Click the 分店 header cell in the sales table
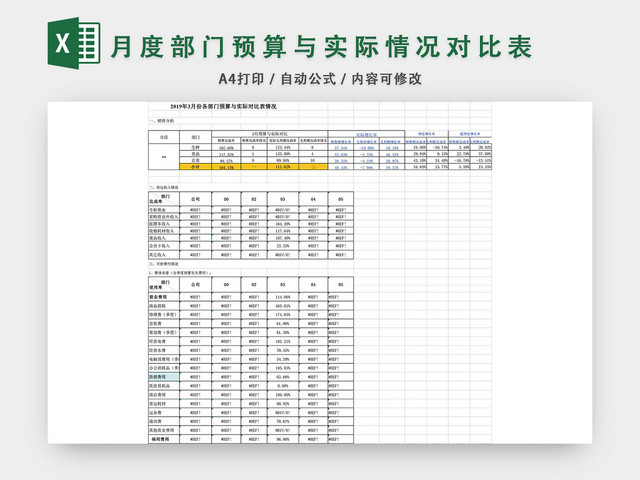 click(164, 137)
